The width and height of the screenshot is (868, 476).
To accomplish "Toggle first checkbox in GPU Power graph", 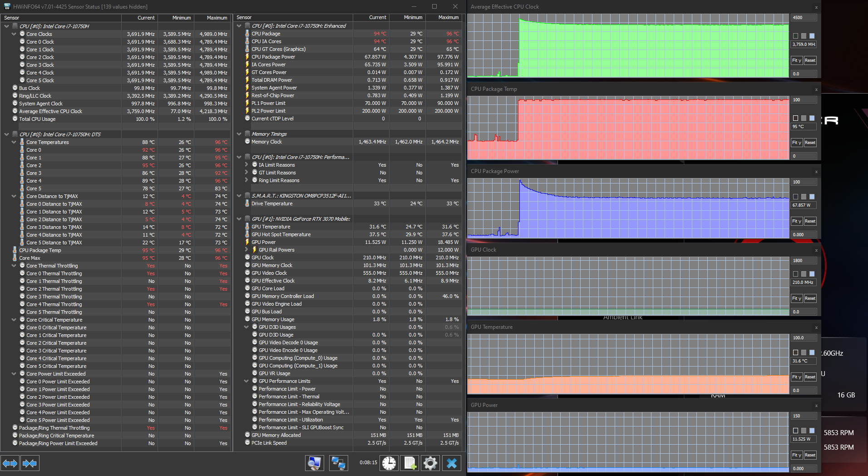I will [x=795, y=431].
